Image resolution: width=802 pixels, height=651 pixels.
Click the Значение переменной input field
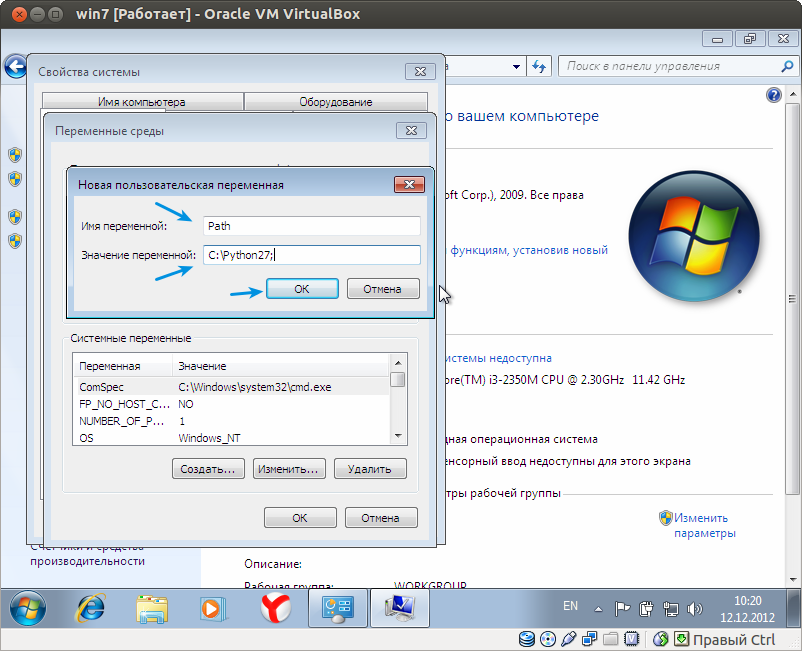(x=311, y=255)
